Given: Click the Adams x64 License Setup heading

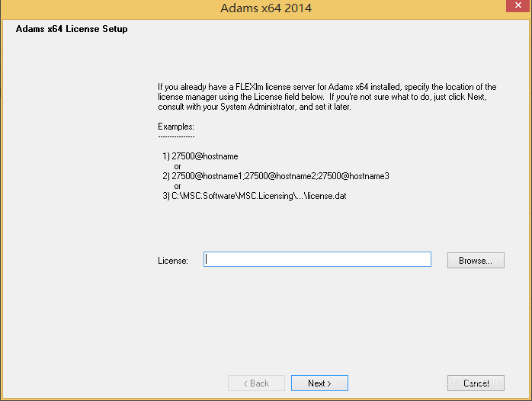Looking at the screenshot, I should coord(72,29).
